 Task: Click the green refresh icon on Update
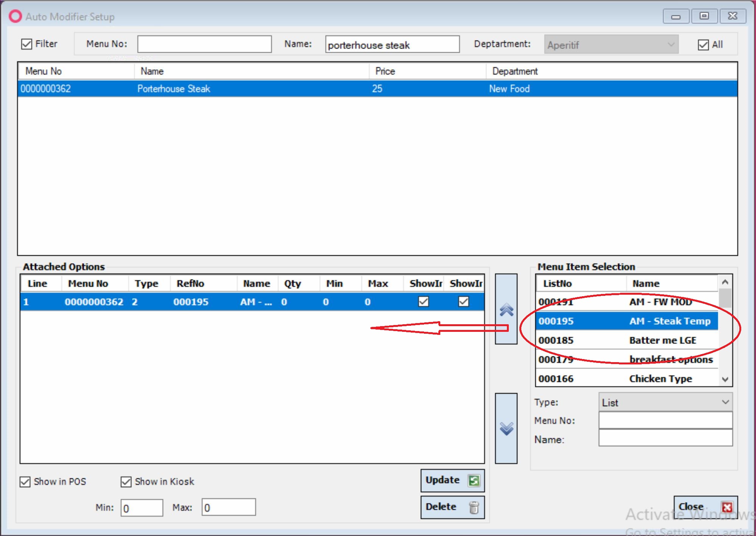point(474,480)
